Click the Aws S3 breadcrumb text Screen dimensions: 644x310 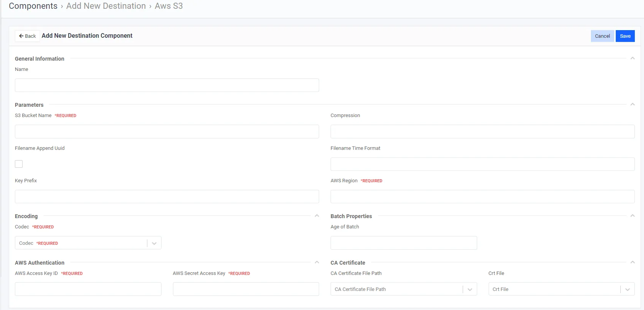[x=169, y=6]
